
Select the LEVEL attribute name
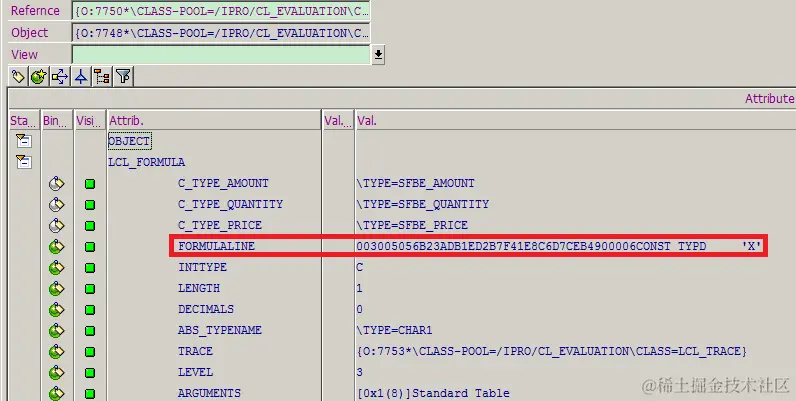(195, 373)
